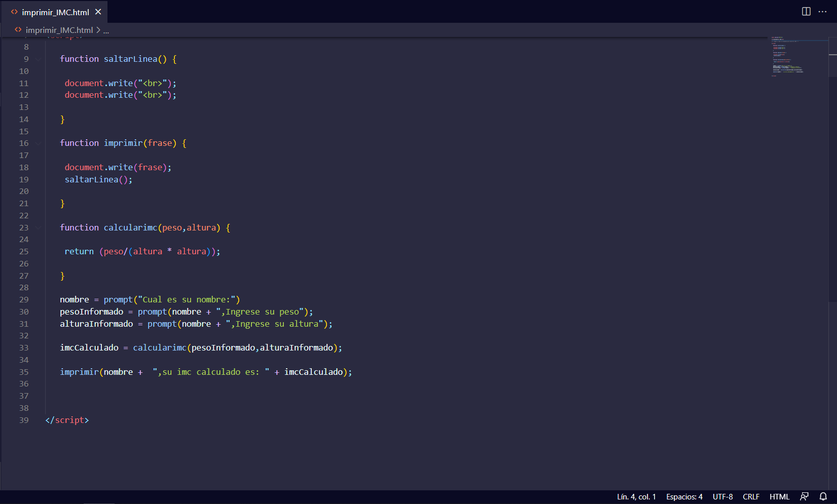837x504 pixels.
Task: Click the 'document.write(frase);' line
Action: coord(118,168)
